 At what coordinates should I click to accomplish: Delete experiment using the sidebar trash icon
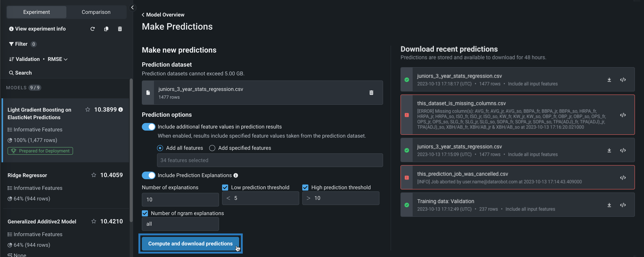[120, 29]
